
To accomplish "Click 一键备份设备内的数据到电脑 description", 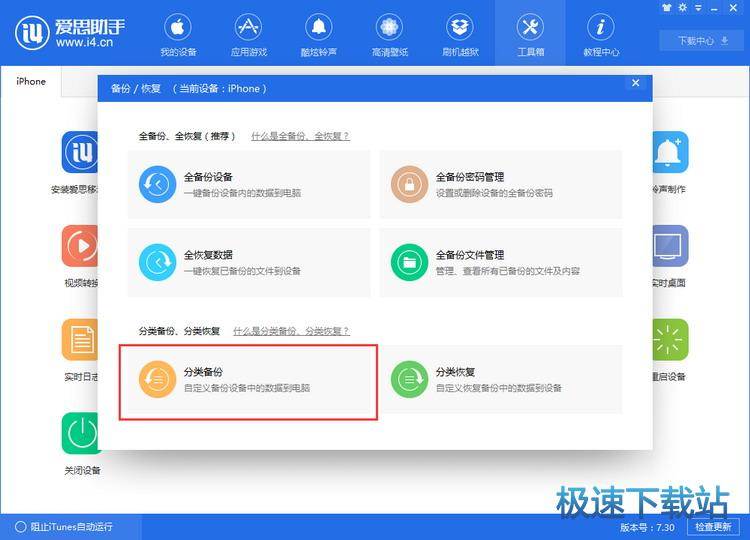I will pyautogui.click(x=243, y=193).
